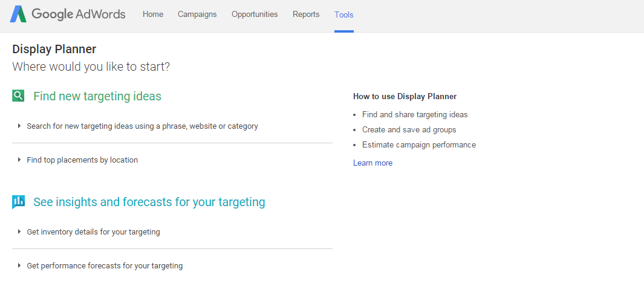The height and width of the screenshot is (298, 644).
Task: Click the Find new targeting ideas heading
Action: click(x=97, y=96)
